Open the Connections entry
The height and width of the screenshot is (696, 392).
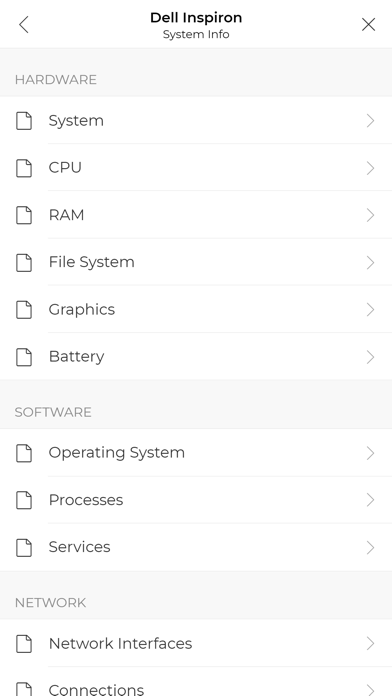196,682
